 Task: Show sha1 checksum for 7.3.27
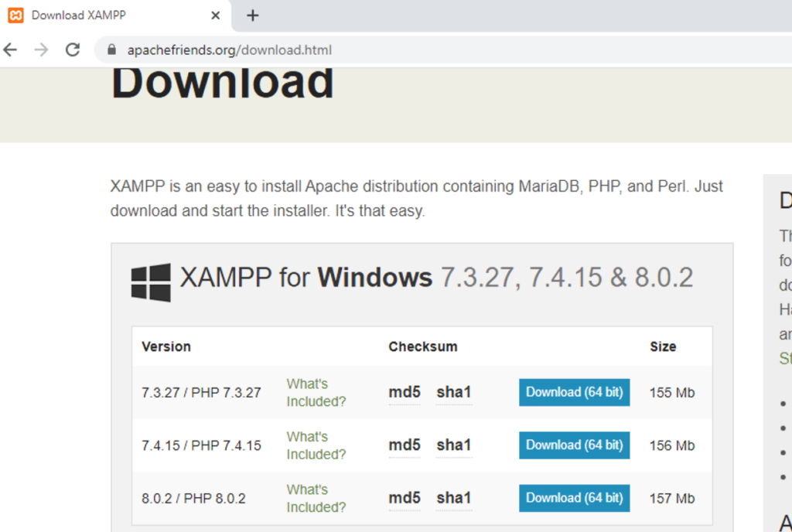tap(453, 392)
